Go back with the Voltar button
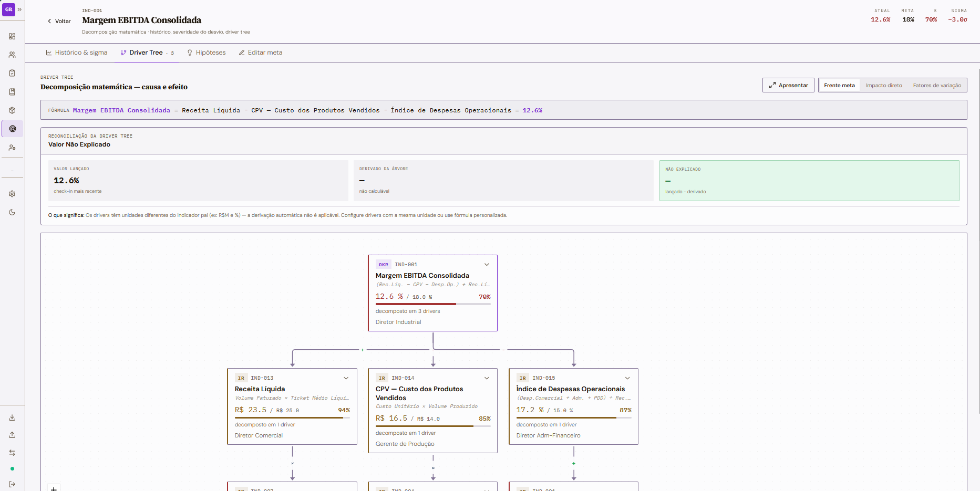This screenshot has height=491, width=980. click(x=59, y=22)
